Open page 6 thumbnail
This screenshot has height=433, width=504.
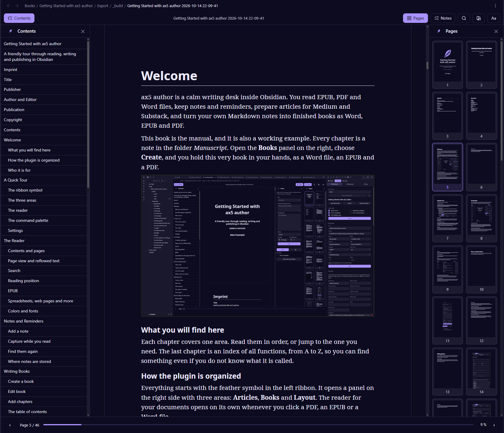click(x=481, y=167)
